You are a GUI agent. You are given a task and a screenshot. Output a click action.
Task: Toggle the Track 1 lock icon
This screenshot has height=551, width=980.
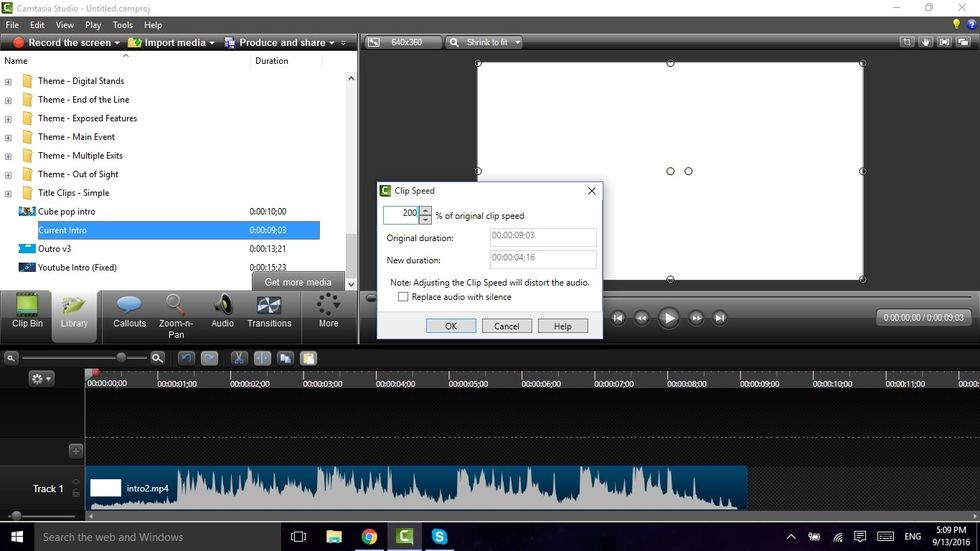tap(76, 495)
